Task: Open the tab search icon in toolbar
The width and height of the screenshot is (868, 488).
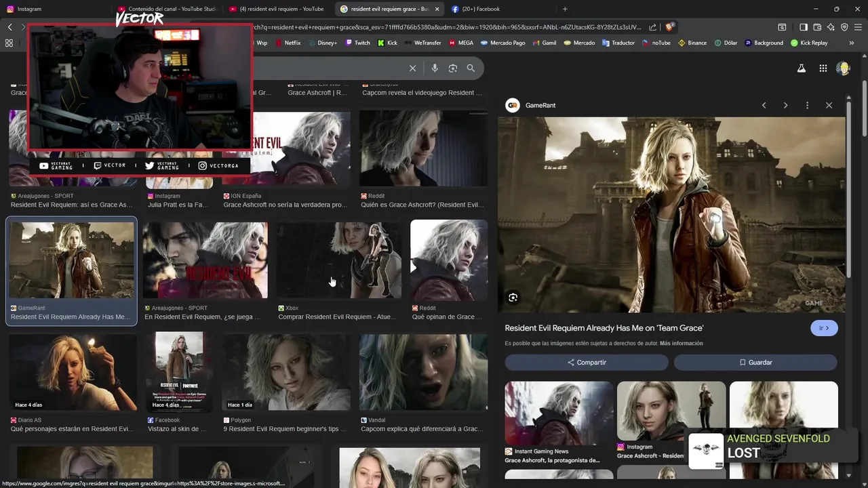Action: [x=782, y=27]
